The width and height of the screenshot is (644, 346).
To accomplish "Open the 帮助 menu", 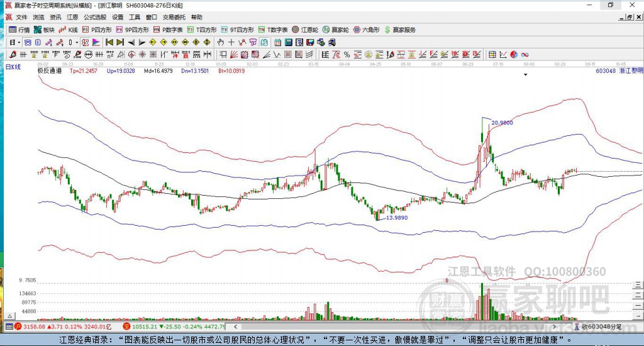I will (197, 17).
